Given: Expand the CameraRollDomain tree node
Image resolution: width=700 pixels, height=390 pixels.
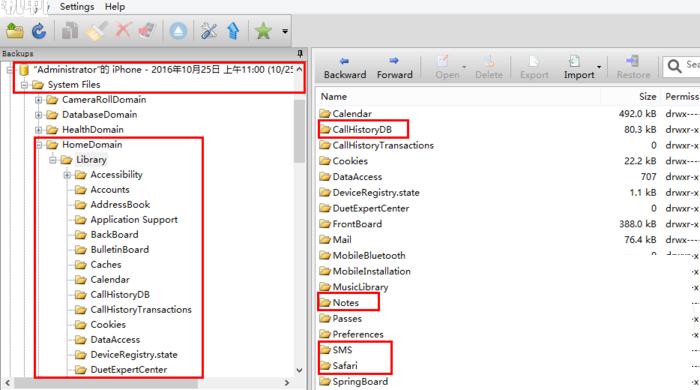Looking at the screenshot, I should point(39,100).
